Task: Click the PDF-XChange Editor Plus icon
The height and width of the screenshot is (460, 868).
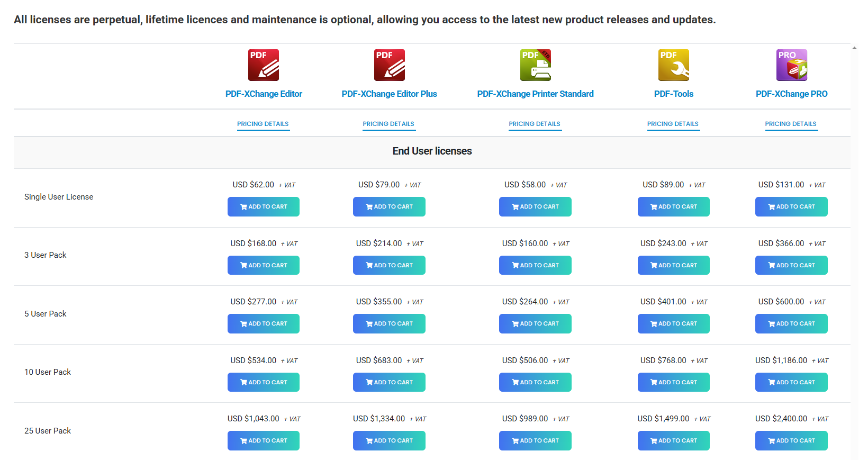Action: pos(389,65)
